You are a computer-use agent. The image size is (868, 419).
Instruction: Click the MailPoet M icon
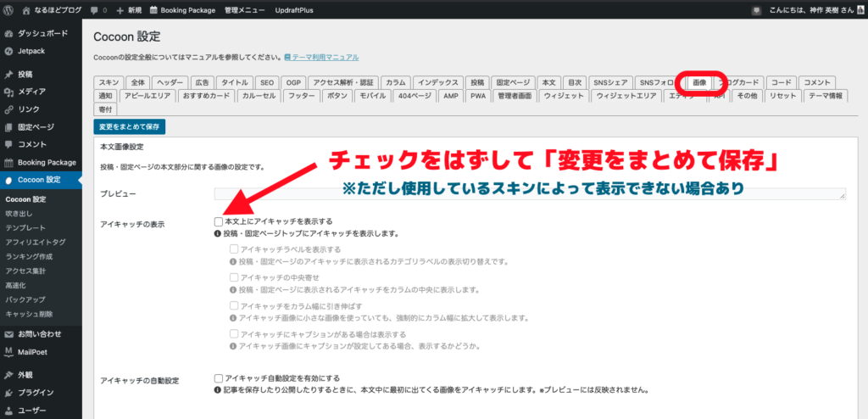click(x=8, y=351)
